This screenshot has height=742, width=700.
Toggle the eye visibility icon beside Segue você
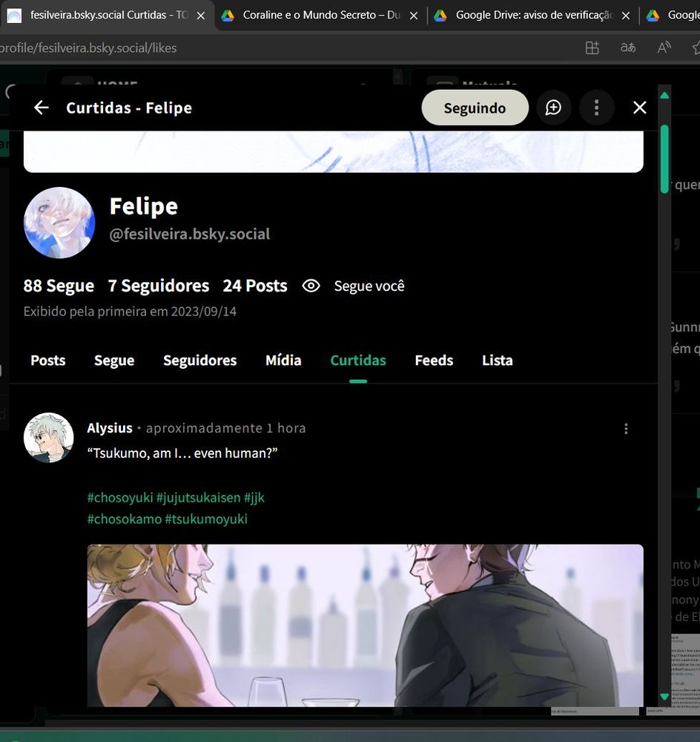[x=311, y=286]
